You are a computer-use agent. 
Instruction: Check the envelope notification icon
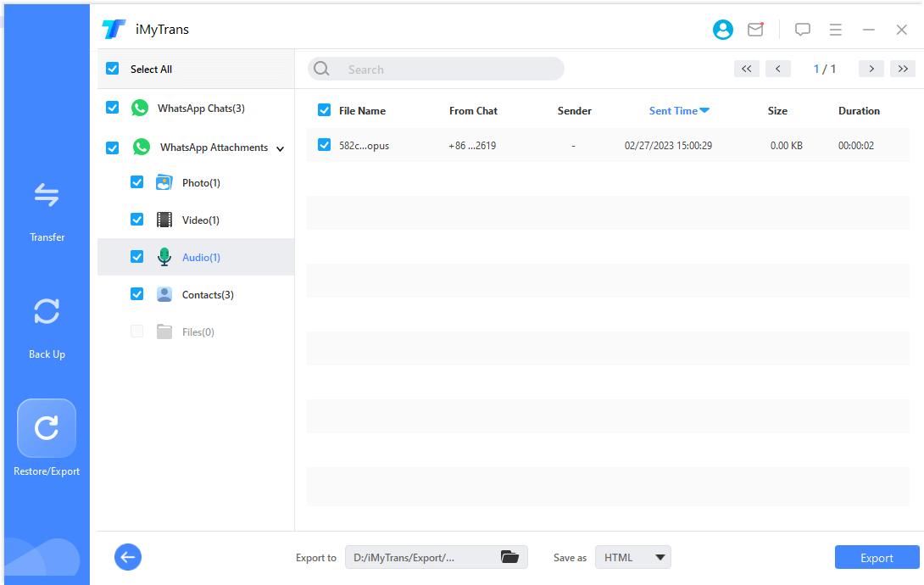[755, 29]
